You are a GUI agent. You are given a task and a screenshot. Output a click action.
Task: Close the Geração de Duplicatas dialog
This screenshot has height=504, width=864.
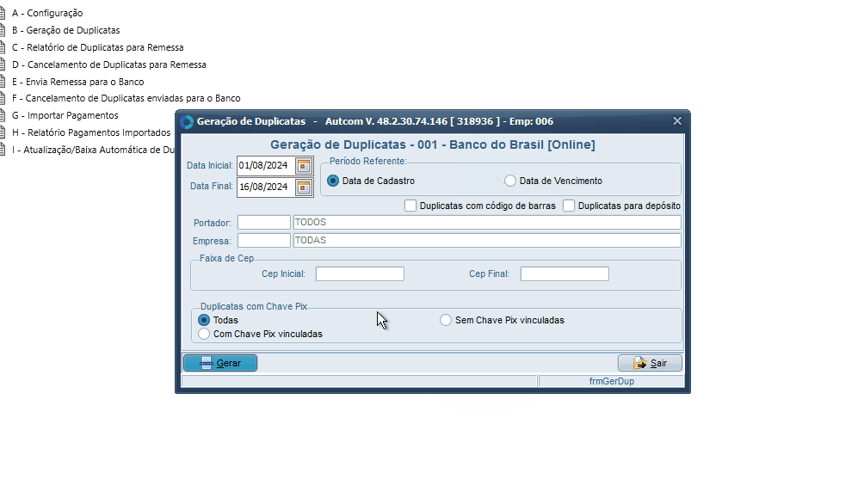(x=677, y=121)
